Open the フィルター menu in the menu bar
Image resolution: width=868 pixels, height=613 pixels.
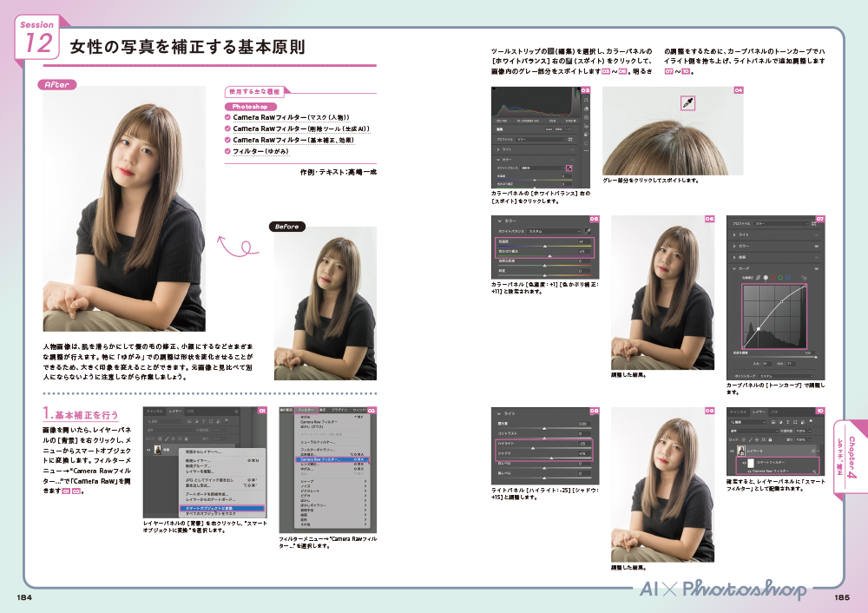pos(305,409)
